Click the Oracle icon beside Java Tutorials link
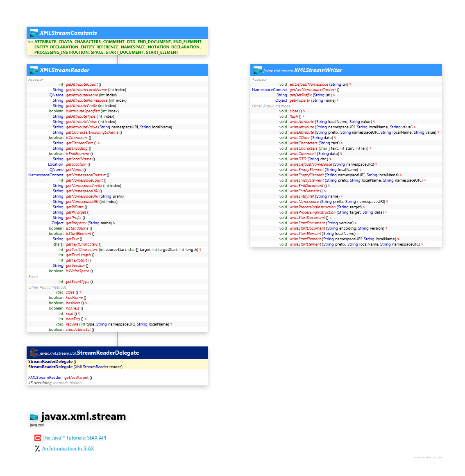Screen dimensions: 465x476 (x=37, y=438)
